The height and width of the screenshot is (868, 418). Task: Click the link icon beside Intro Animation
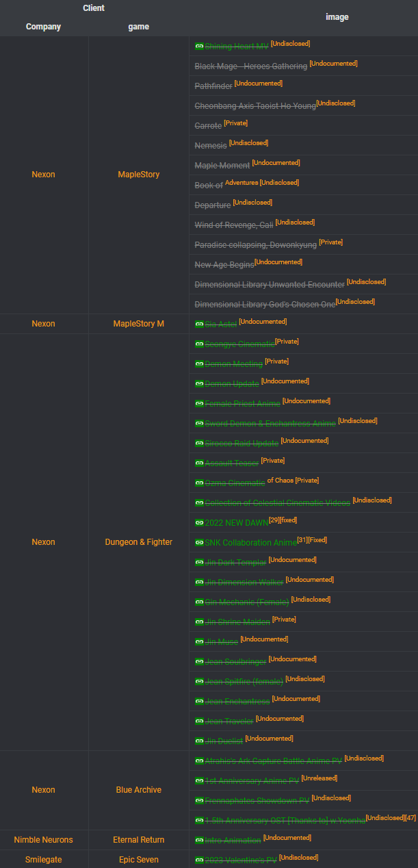pyautogui.click(x=199, y=841)
